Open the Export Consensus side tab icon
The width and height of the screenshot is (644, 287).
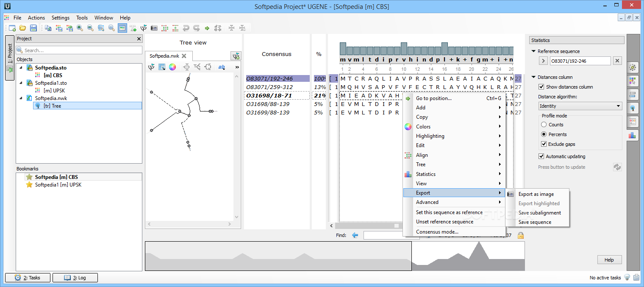pyautogui.click(x=633, y=121)
